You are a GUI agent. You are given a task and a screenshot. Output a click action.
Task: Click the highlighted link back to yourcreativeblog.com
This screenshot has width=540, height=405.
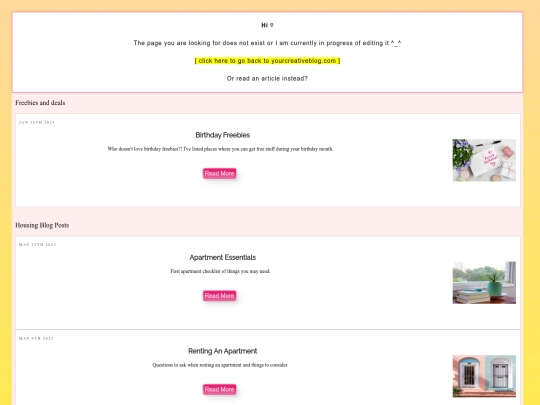pos(267,61)
